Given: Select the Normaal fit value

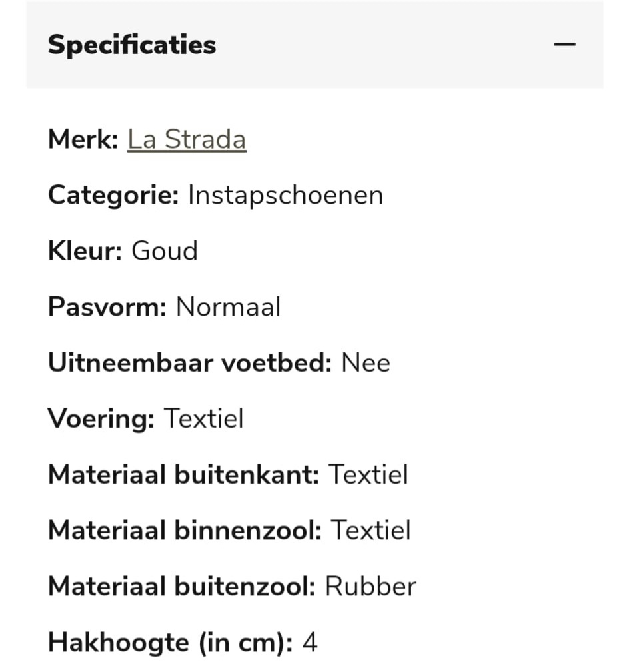Looking at the screenshot, I should coord(228,308).
